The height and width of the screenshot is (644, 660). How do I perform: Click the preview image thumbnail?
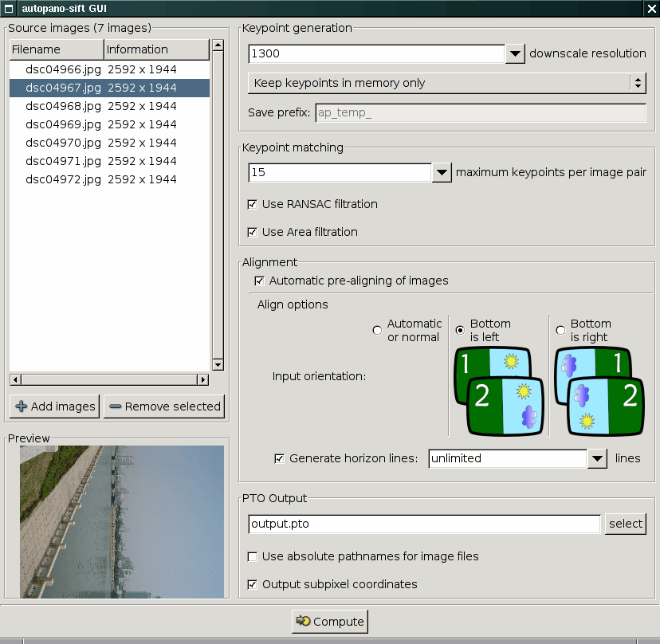coord(122,522)
